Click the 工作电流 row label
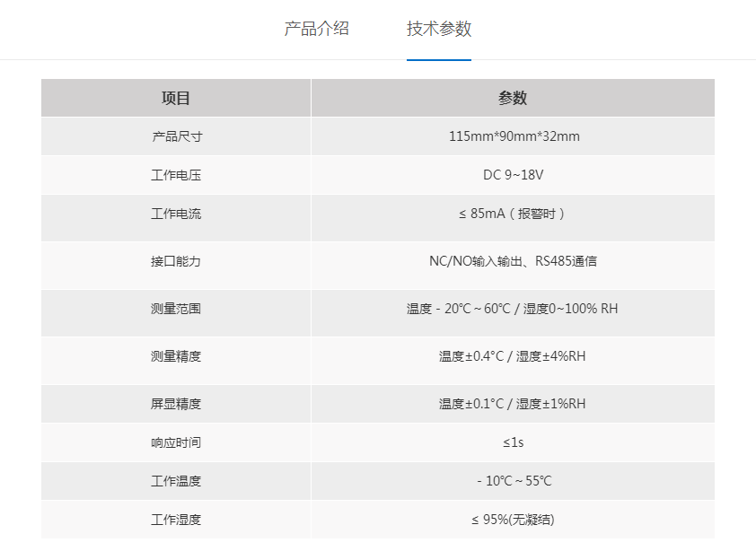The width and height of the screenshot is (756, 560). click(176, 214)
